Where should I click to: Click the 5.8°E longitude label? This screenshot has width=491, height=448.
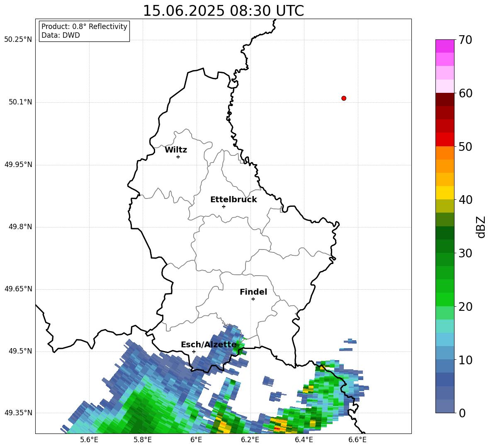143,440
